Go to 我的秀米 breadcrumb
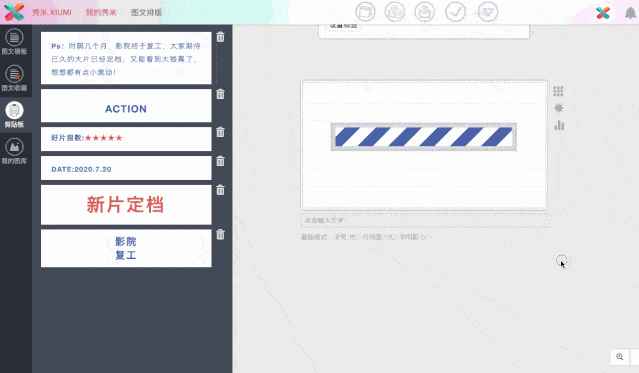 pyautogui.click(x=101, y=12)
